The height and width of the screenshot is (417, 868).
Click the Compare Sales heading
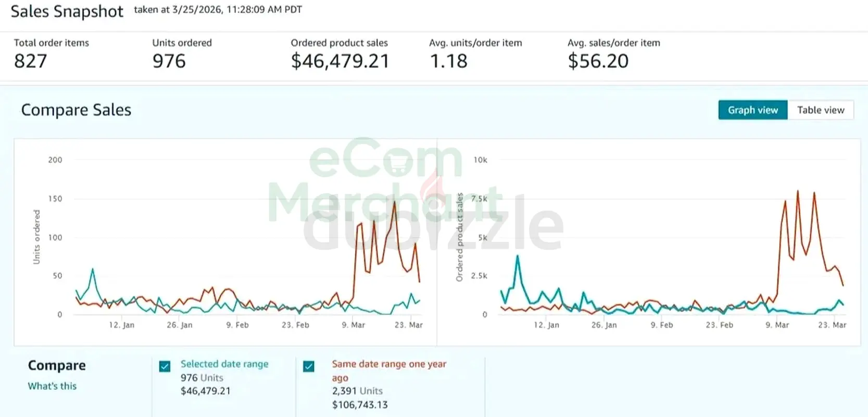76,110
